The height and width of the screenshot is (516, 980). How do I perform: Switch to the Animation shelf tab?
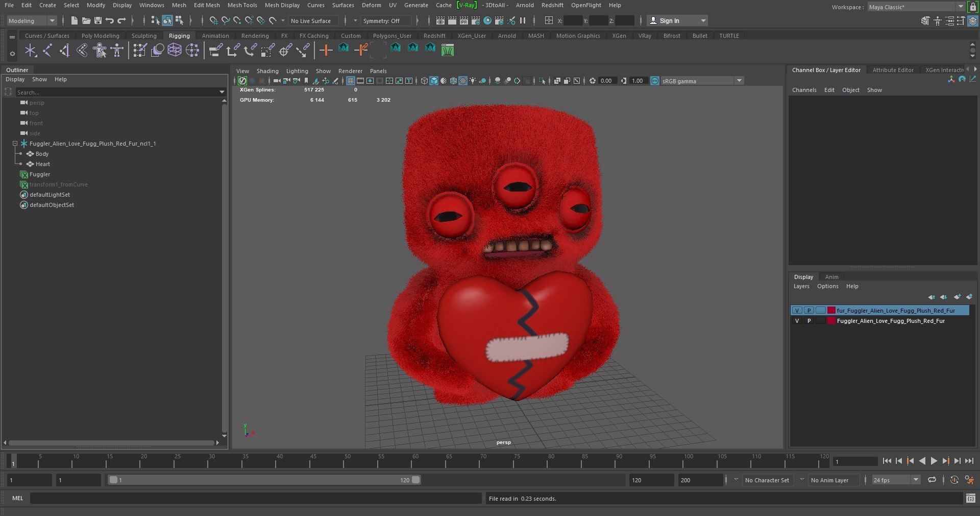pyautogui.click(x=215, y=36)
